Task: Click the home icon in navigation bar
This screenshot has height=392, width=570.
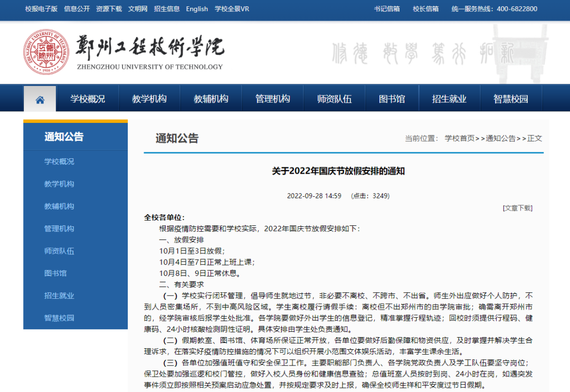Action: (x=40, y=99)
